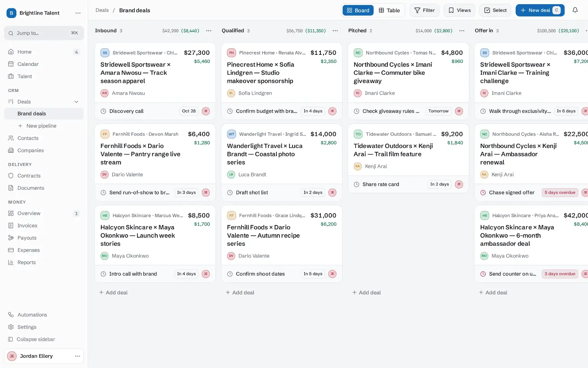
Task: Switch to Board view
Action: click(358, 10)
